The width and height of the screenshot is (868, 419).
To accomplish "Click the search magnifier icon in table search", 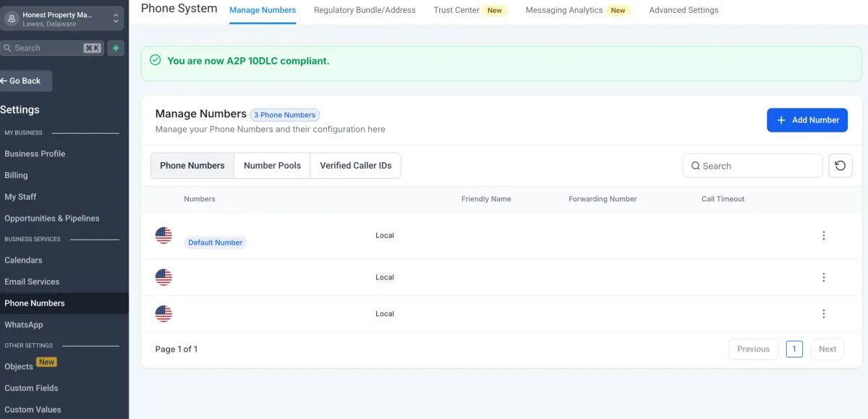I will point(695,166).
